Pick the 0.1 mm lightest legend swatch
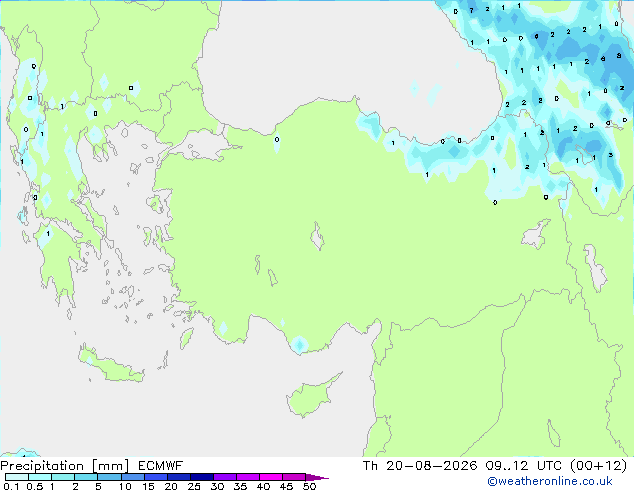634x490 pixels. coord(17,477)
